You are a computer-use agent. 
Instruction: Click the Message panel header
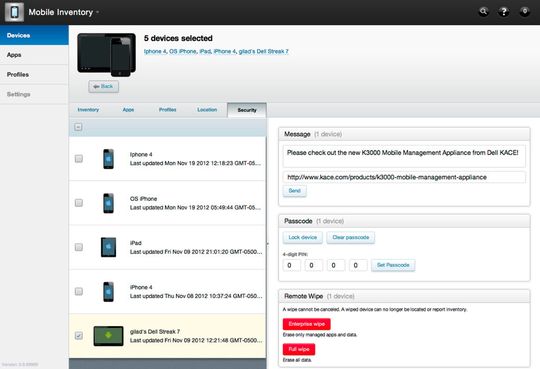pyautogui.click(x=404, y=134)
